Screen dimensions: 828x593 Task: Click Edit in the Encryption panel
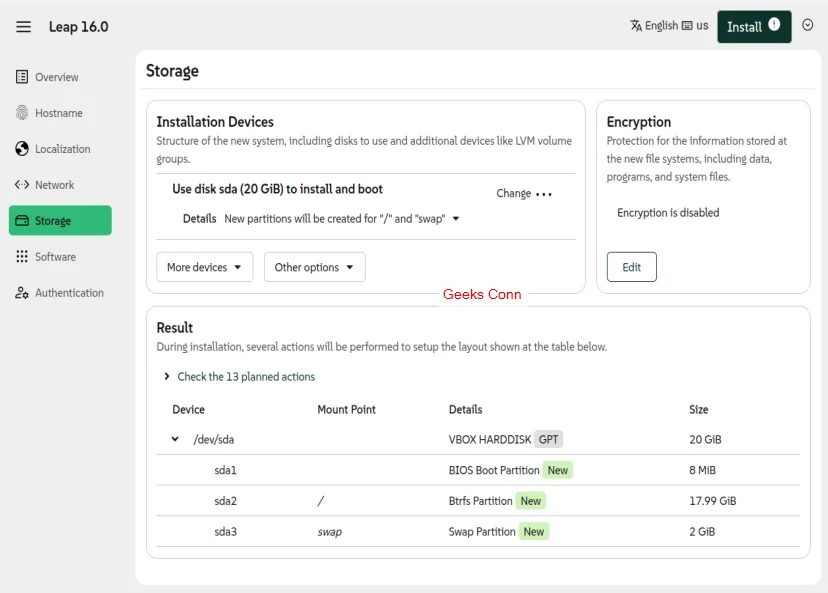(631, 267)
